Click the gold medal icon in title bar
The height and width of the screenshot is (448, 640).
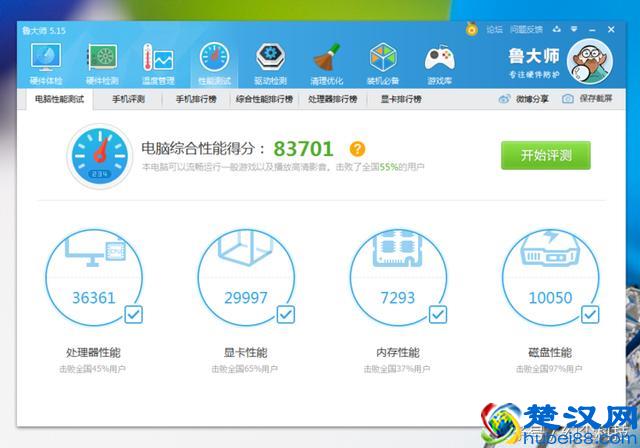pyautogui.click(x=471, y=29)
